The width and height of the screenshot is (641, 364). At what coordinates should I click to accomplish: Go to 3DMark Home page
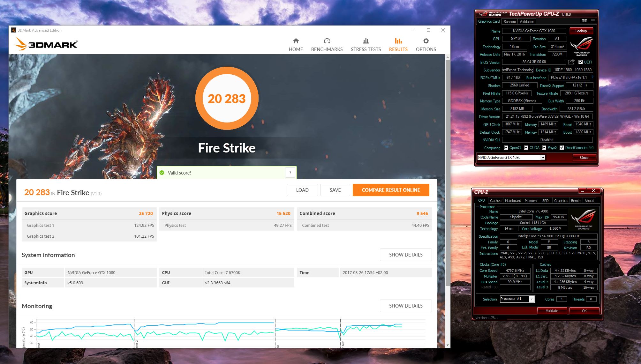[x=296, y=44]
